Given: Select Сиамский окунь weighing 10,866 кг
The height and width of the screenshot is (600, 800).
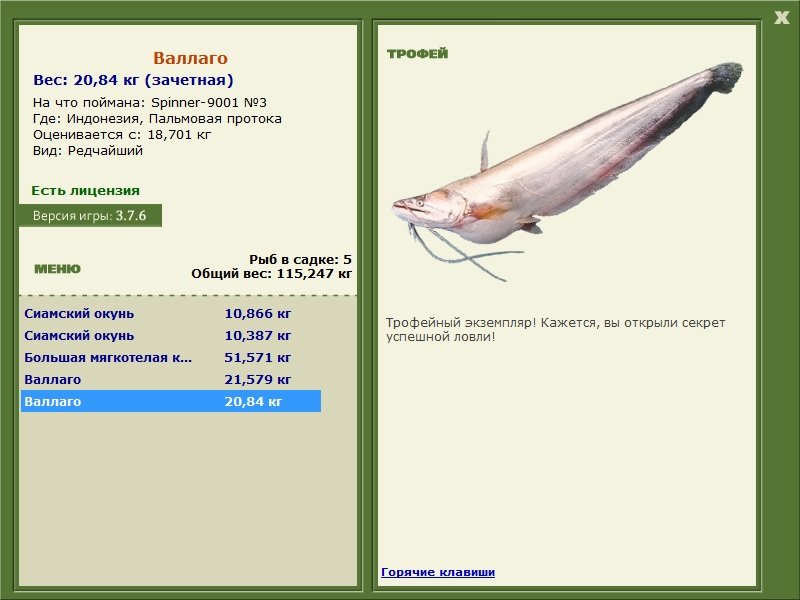Looking at the screenshot, I should tap(170, 314).
